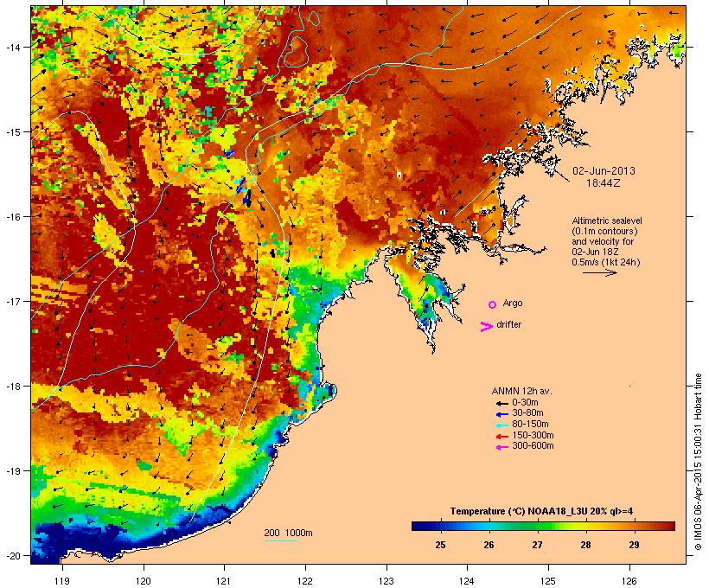Click the black 0-30m legend arrow
The image size is (709, 588).
pos(501,404)
